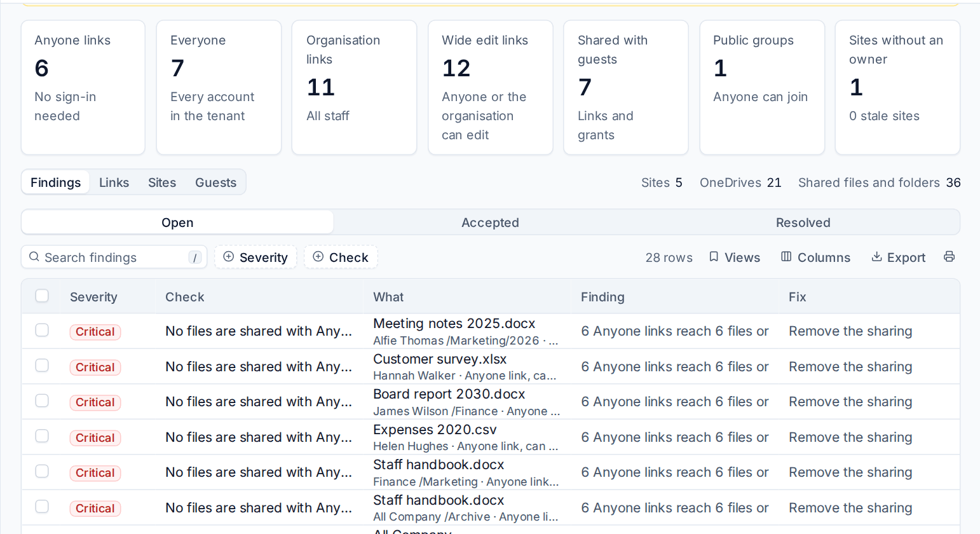The image size is (980, 534).
Task: View Accepted findings
Action: (x=490, y=222)
